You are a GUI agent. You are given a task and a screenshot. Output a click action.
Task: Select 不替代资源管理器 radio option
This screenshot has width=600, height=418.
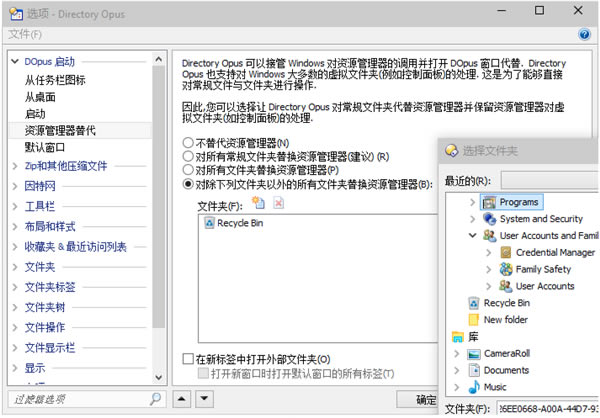click(x=188, y=143)
